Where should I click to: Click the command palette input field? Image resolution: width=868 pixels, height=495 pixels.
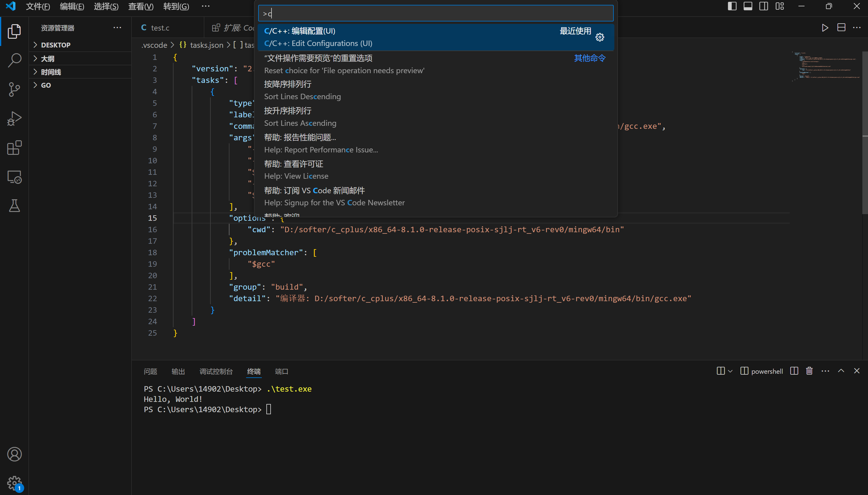[436, 13]
